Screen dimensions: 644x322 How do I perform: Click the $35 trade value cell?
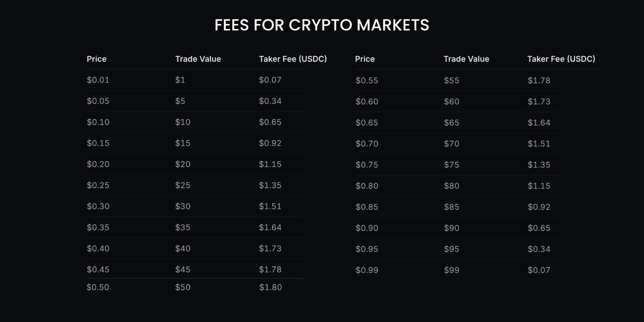pyautogui.click(x=183, y=227)
